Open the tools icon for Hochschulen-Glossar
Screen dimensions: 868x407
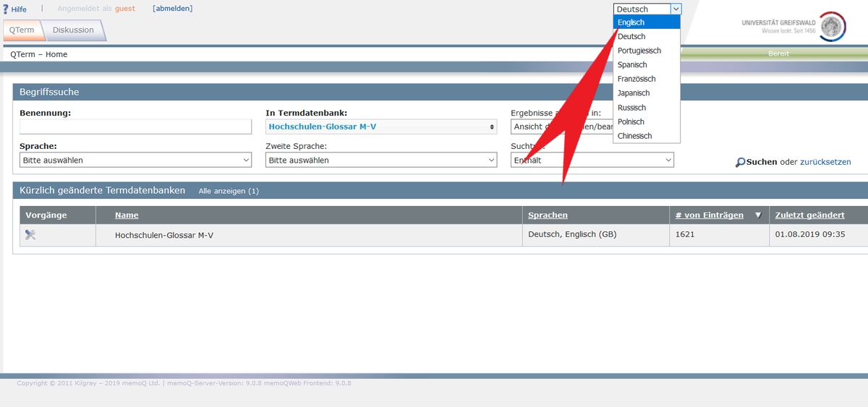click(x=30, y=234)
